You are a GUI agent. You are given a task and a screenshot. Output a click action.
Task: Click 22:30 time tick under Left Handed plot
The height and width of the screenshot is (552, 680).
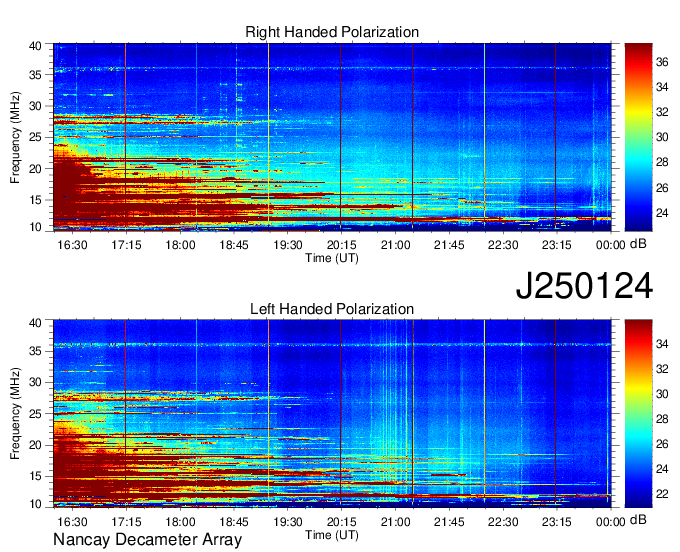click(503, 522)
